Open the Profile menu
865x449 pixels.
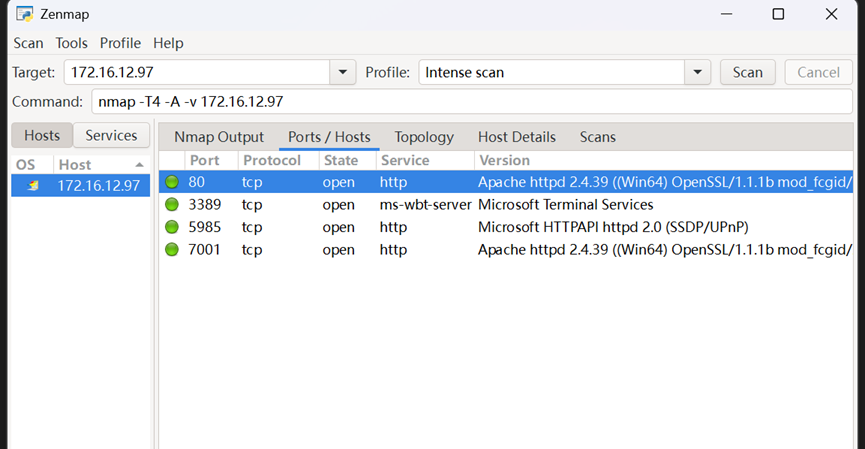[120, 43]
